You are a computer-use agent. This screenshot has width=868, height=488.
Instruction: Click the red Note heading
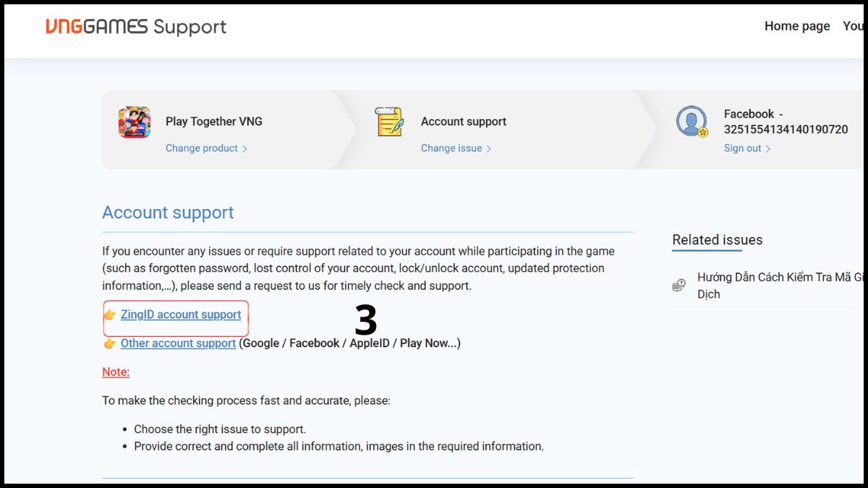pos(116,372)
